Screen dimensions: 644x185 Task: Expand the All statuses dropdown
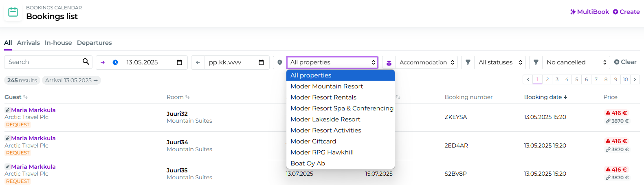500,62
